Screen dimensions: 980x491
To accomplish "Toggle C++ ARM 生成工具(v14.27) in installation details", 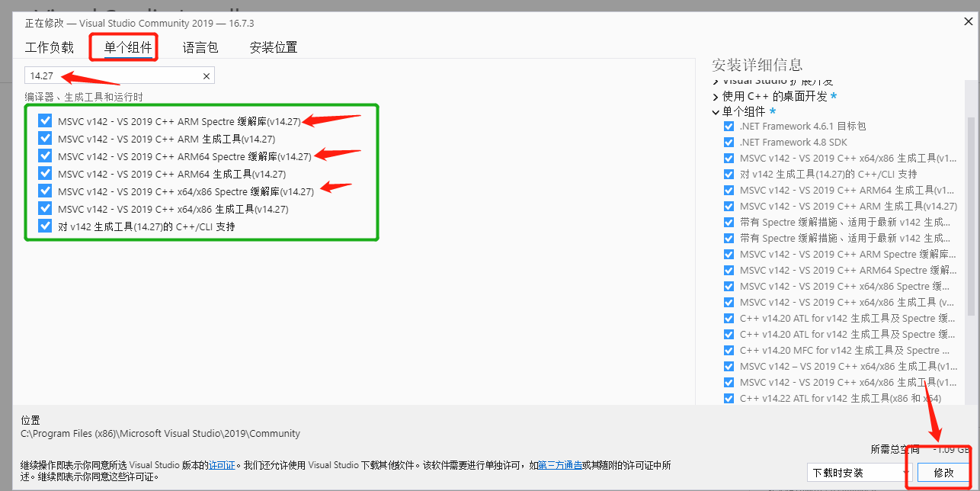I will [729, 206].
